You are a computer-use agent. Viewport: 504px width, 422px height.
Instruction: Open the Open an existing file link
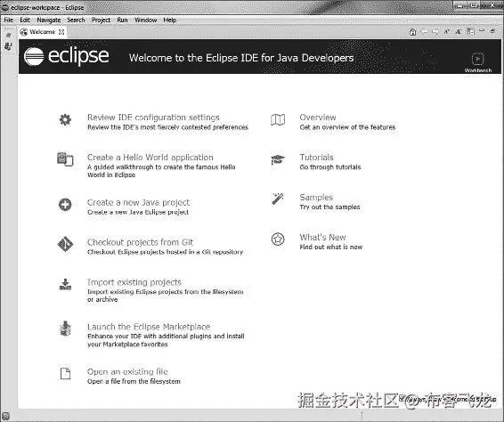tap(127, 371)
